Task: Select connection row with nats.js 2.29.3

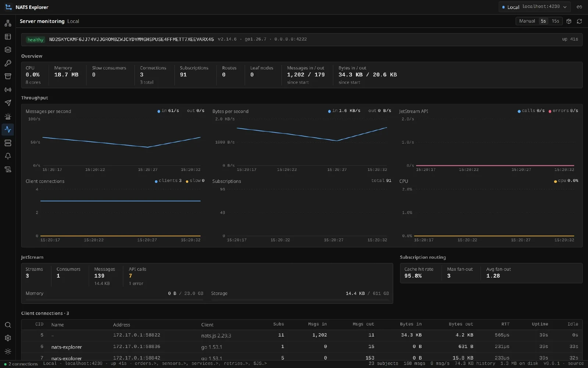Action: [302, 335]
